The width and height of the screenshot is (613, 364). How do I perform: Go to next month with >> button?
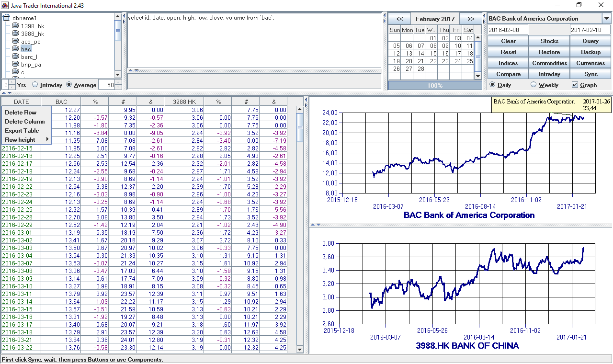471,19
